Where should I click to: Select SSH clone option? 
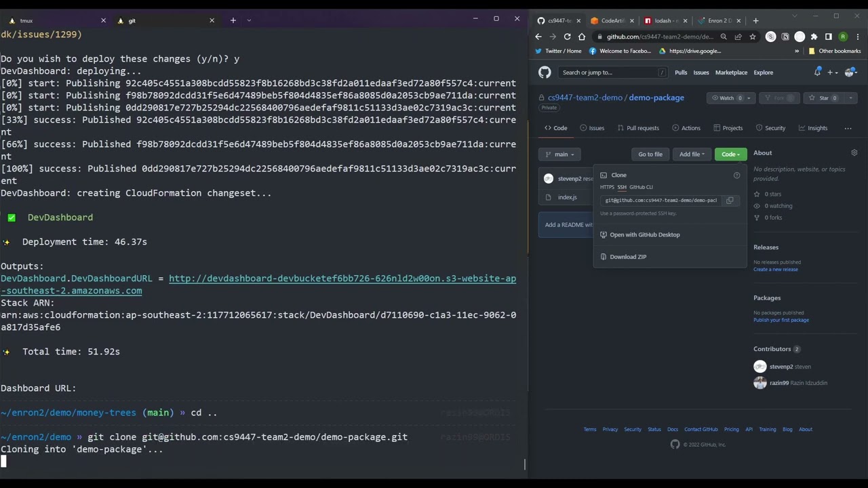[622, 187]
